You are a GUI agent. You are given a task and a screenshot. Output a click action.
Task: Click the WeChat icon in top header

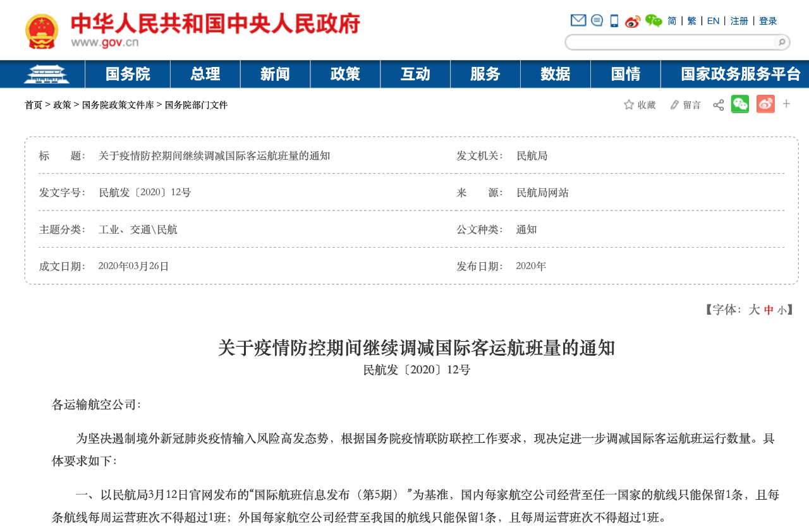[654, 21]
